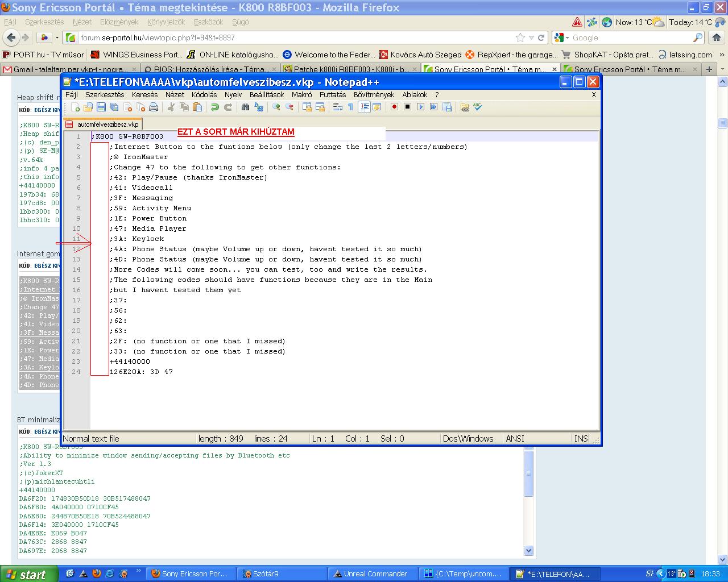Click the Firefox Home button

point(716,38)
